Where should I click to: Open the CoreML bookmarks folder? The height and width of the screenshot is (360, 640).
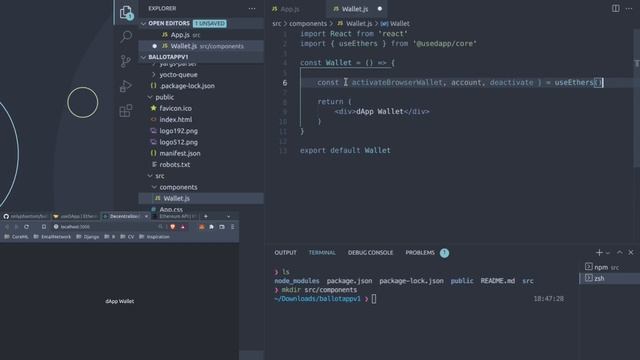tap(17, 237)
